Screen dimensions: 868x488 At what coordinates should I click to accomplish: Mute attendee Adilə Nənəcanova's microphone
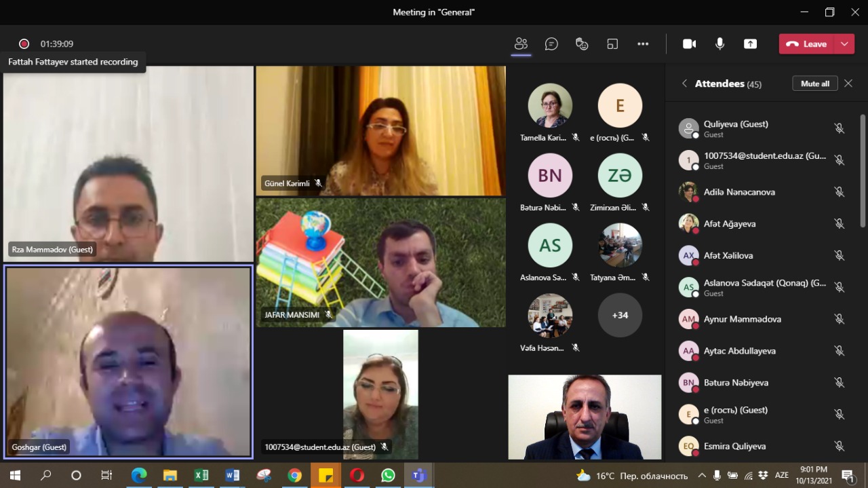(839, 192)
